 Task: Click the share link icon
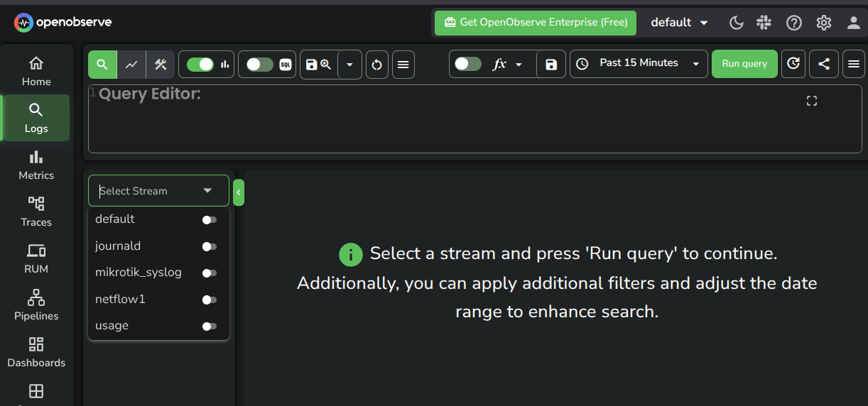(824, 64)
